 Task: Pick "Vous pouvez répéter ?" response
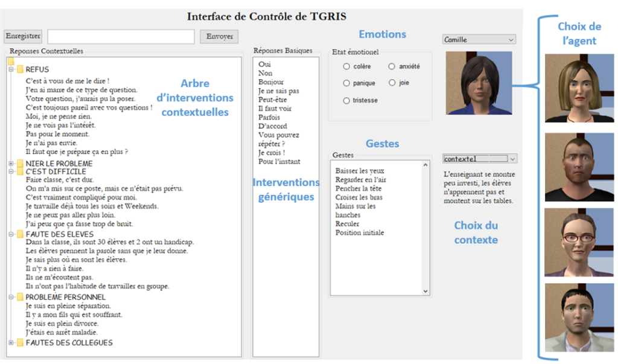click(279, 139)
